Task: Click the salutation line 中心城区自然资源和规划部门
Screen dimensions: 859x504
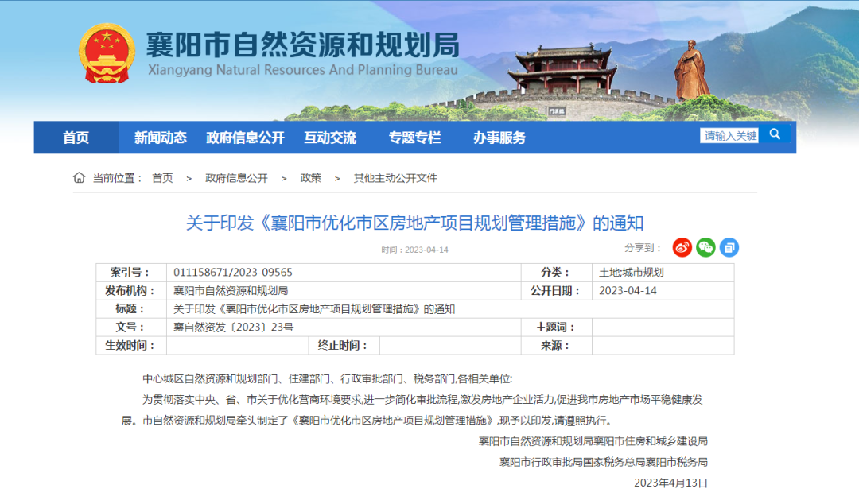Action: (x=327, y=378)
